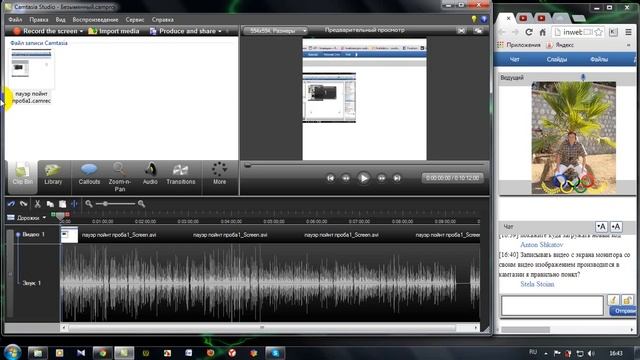Reload the page in Chrome window
Image resolution: width=640 pixels, height=360 pixels.
[529, 32]
